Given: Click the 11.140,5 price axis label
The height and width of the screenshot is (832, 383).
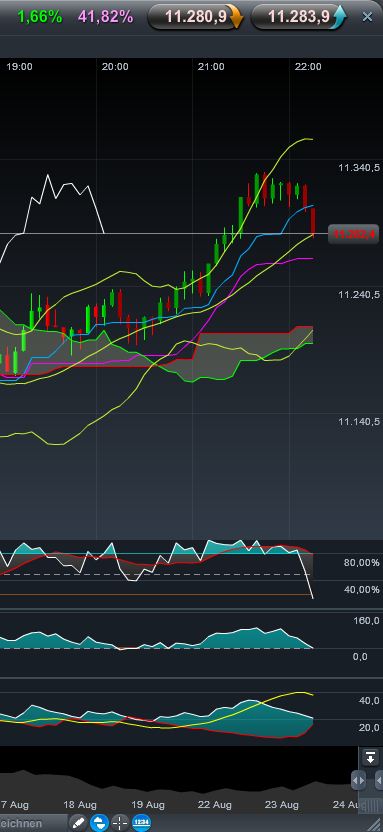Looking at the screenshot, I should pos(359,421).
